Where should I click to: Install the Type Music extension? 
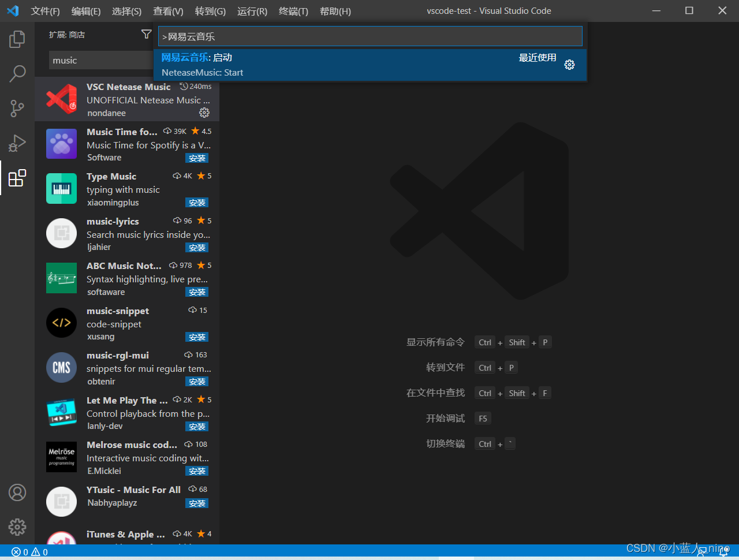197,203
